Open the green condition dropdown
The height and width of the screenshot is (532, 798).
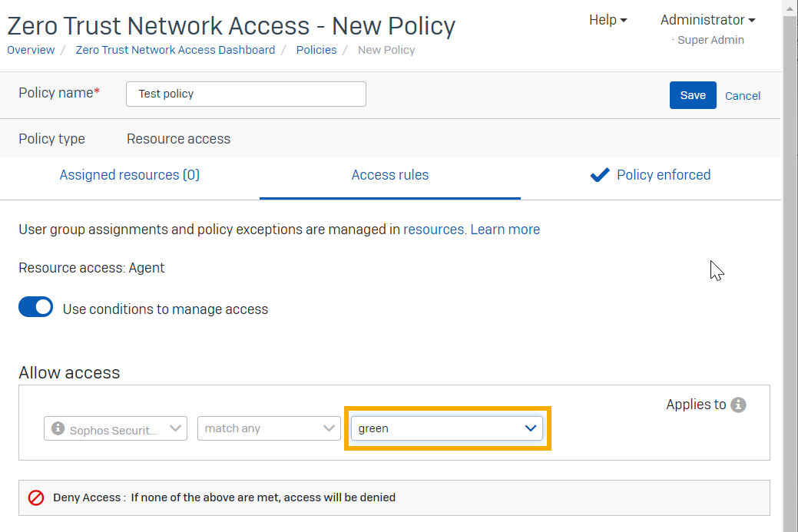[447, 428]
